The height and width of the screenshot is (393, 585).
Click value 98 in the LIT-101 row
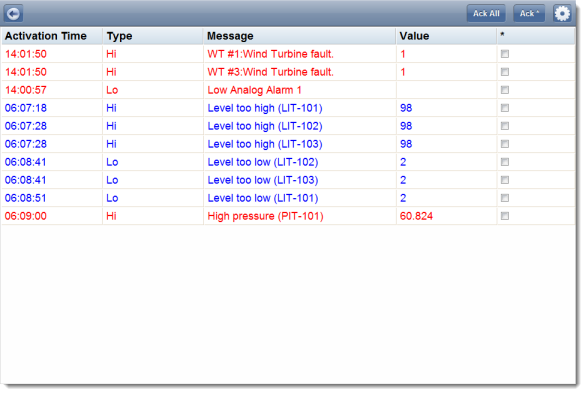(406, 108)
